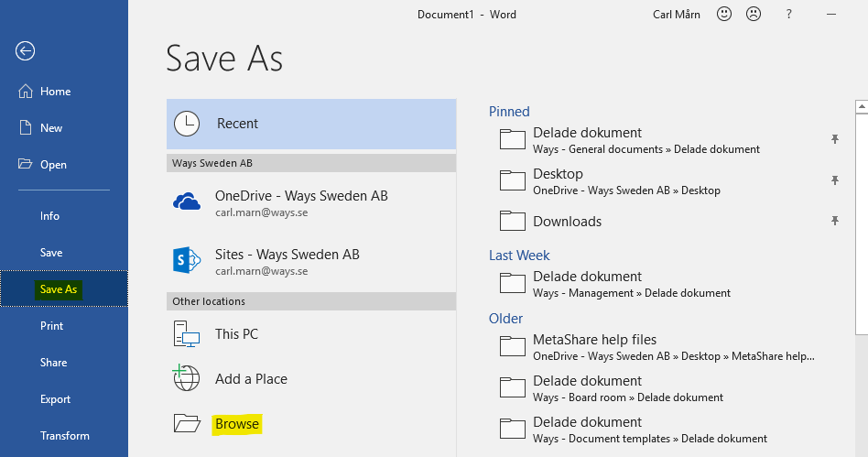Unpin the Desktop folder pin
Viewport: 868px width, 457px height.
[x=835, y=180]
